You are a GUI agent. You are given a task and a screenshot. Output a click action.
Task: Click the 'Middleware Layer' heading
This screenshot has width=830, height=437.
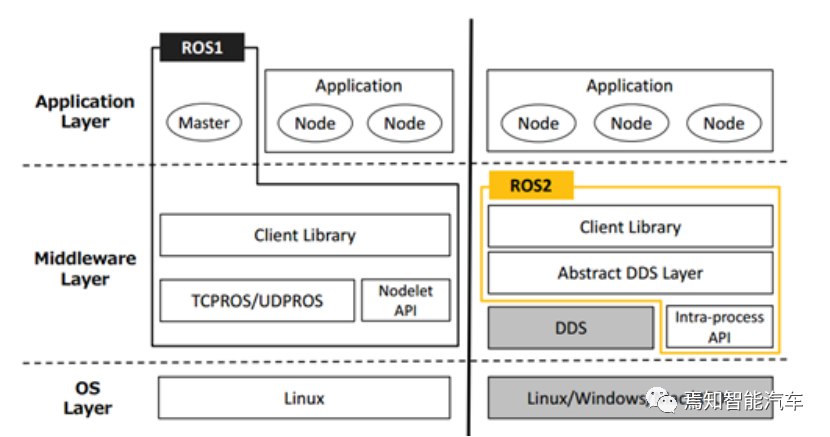coord(85,268)
